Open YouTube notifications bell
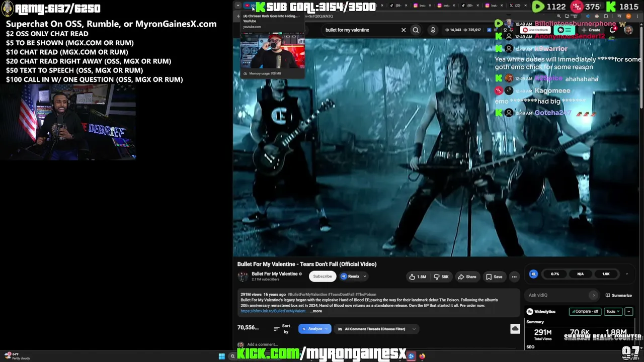The height and width of the screenshot is (362, 644). [613, 30]
